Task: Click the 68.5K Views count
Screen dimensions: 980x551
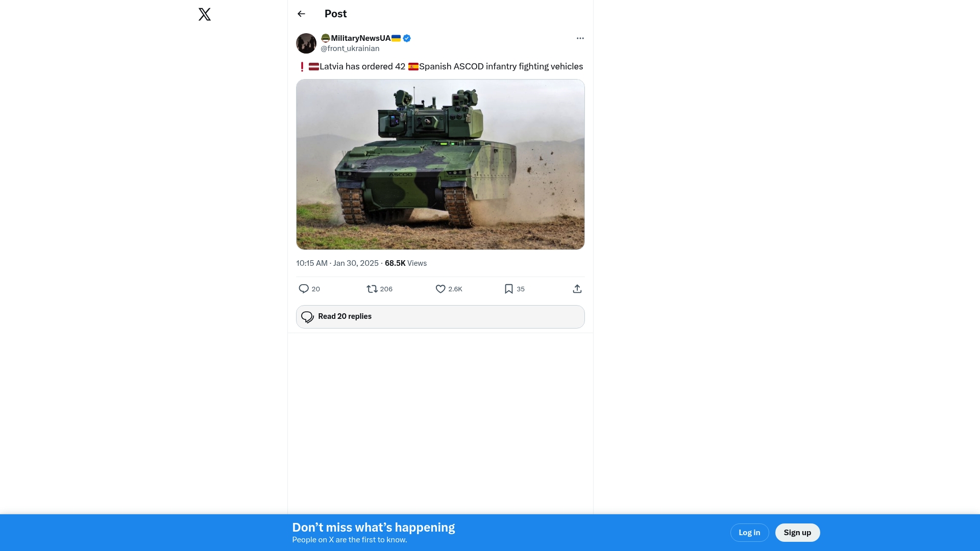Action: (x=406, y=263)
